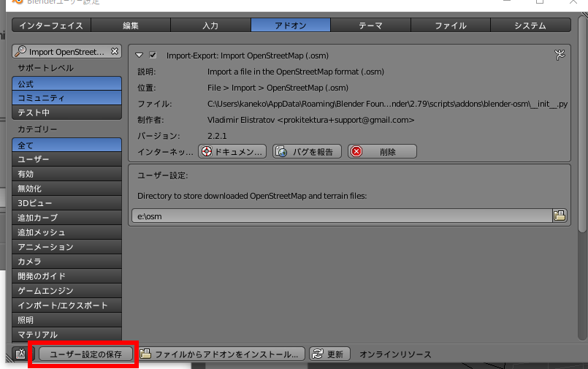The image size is (588, 369).
Task: Click the 'File > Import > OpenStreetMap (.osm)' location text
Action: (x=278, y=88)
